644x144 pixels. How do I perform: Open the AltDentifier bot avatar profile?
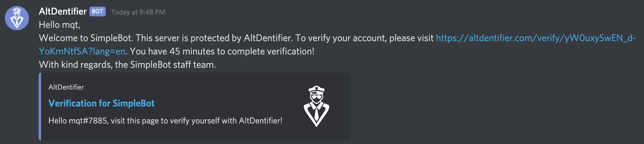pyautogui.click(x=17, y=18)
